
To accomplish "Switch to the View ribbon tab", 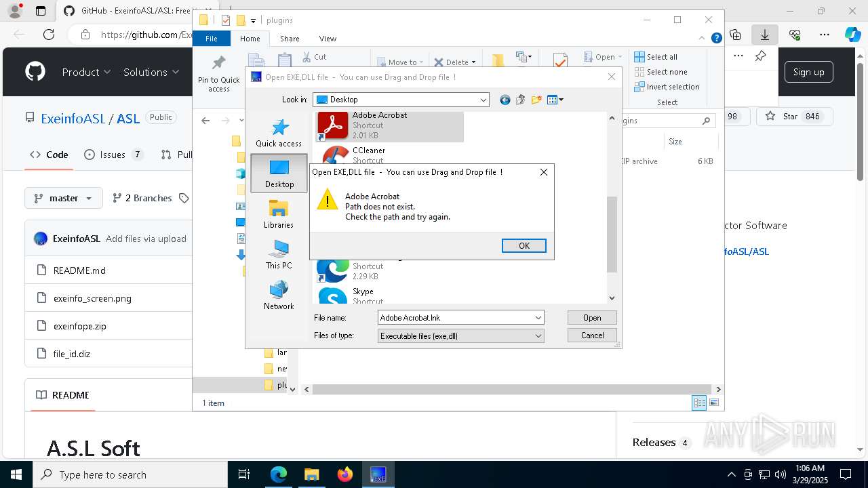I will (x=328, y=39).
